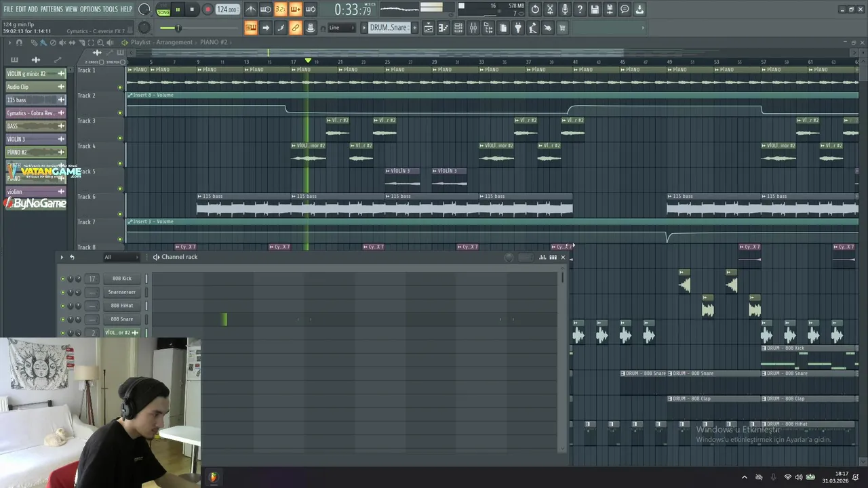Image resolution: width=868 pixels, height=488 pixels.
Task: Open DRUM..Snare pattern selector
Action: pyautogui.click(x=390, y=28)
